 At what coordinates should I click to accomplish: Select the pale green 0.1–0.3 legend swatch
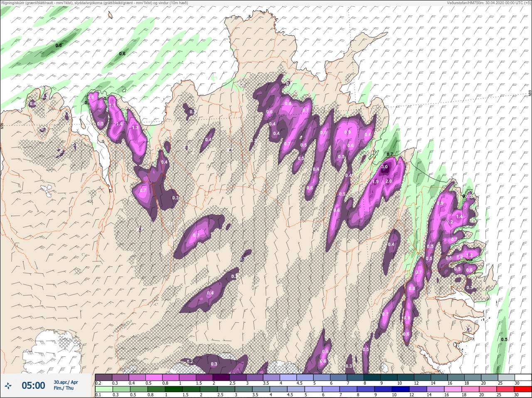(103, 389)
